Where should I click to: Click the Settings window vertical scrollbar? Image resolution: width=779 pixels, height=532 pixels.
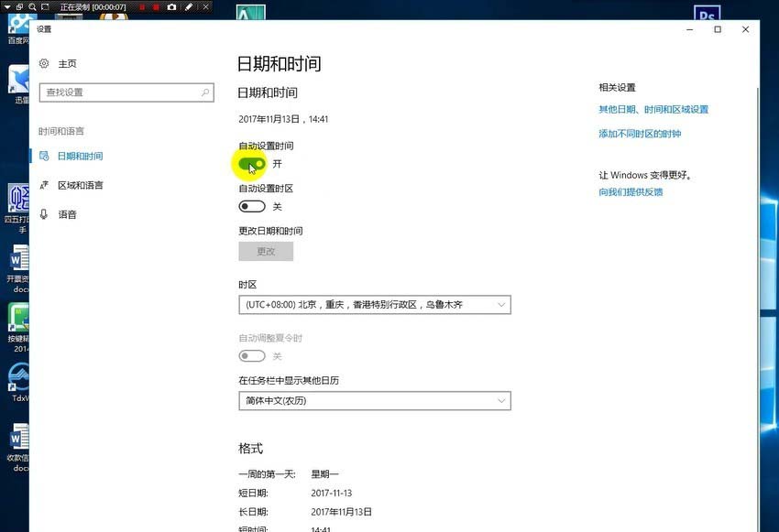click(x=757, y=308)
